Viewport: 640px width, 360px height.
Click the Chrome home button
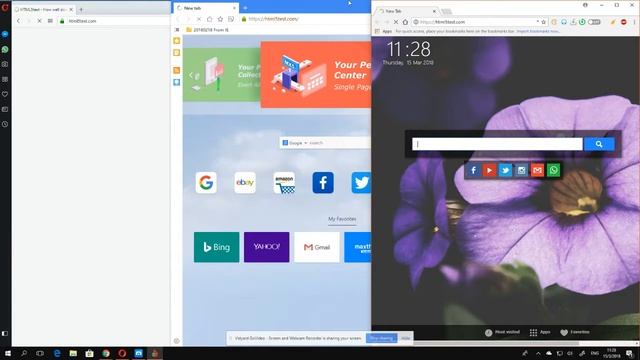(405, 22)
